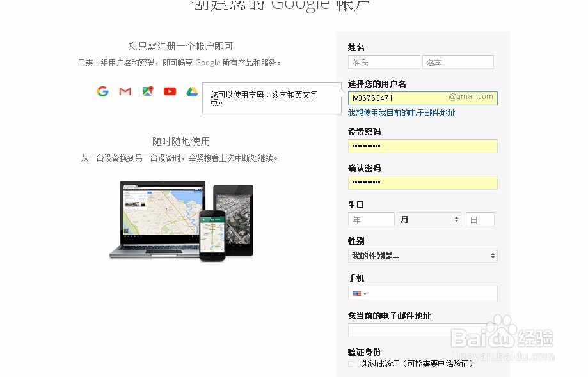The width and height of the screenshot is (588, 377).
Task: Click the Google G logo icon
Action: point(102,91)
